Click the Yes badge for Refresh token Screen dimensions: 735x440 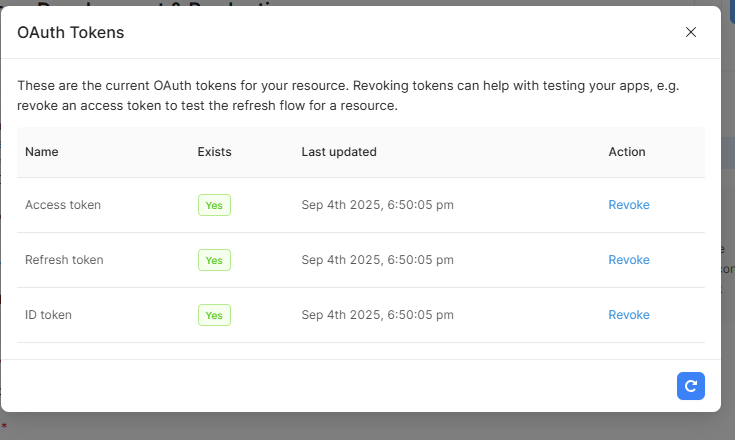pyautogui.click(x=214, y=261)
